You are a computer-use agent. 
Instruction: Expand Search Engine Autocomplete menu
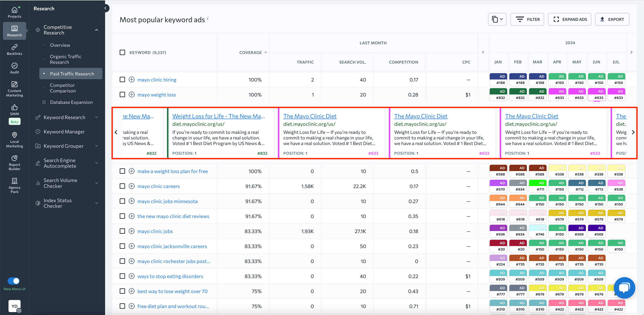pyautogui.click(x=97, y=163)
